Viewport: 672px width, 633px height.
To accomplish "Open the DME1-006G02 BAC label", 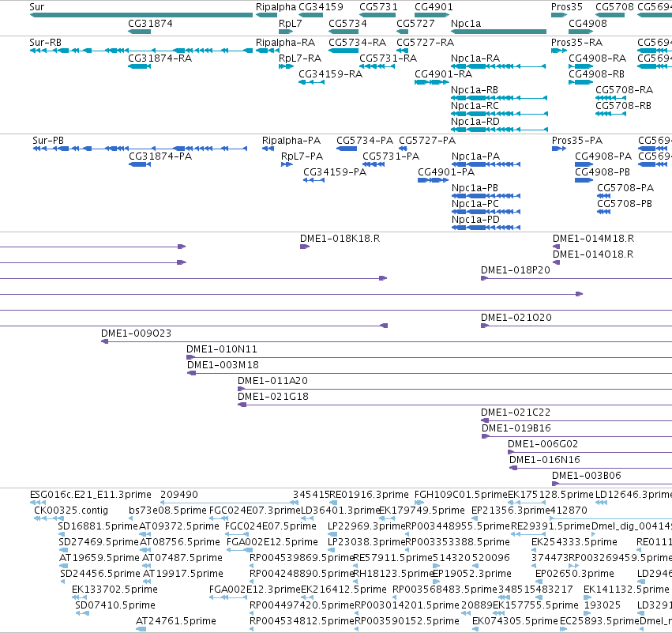I will click(x=543, y=443).
